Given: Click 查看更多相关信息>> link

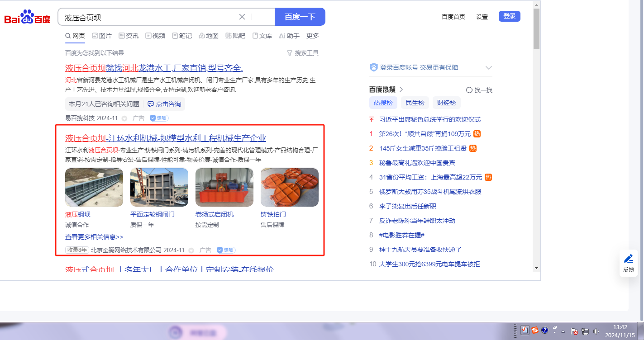Looking at the screenshot, I should pos(94,237).
